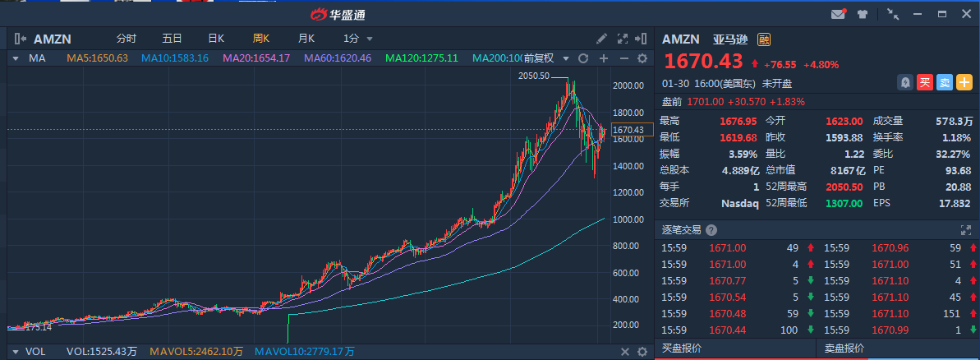Click the 总市值 value 8167亿

(848, 170)
